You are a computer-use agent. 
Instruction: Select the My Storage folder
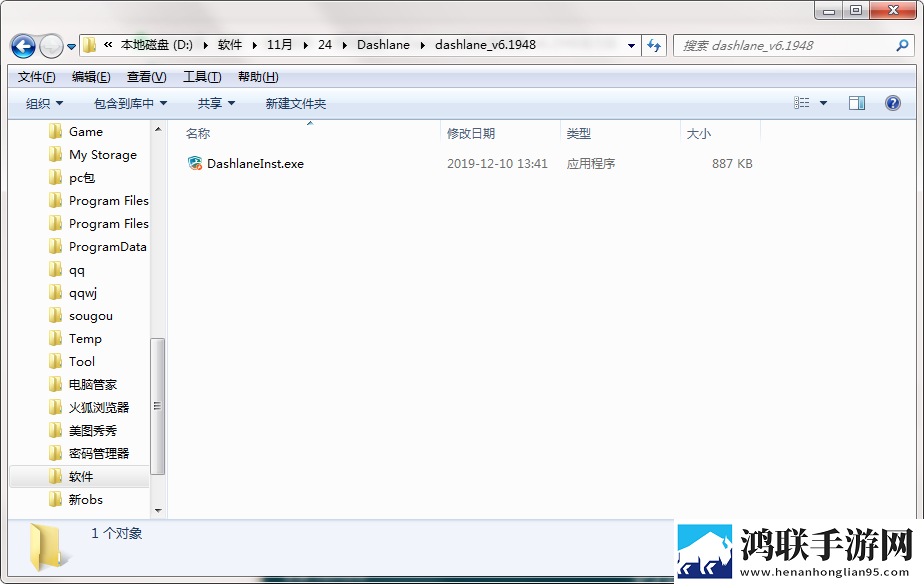(x=103, y=154)
